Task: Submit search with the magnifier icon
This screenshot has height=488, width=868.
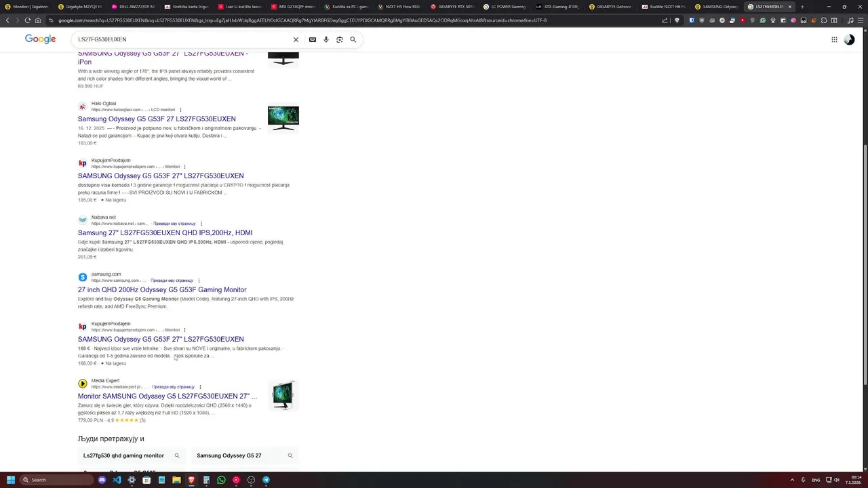Action: (x=353, y=39)
